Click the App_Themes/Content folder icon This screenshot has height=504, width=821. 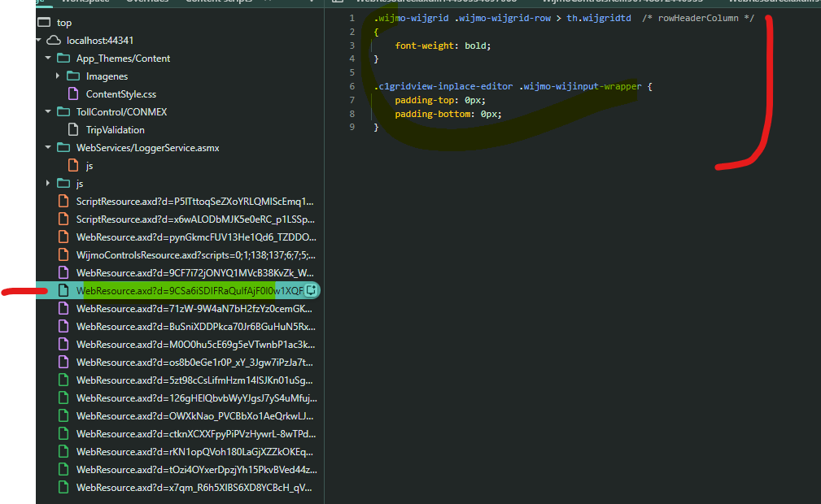63,58
